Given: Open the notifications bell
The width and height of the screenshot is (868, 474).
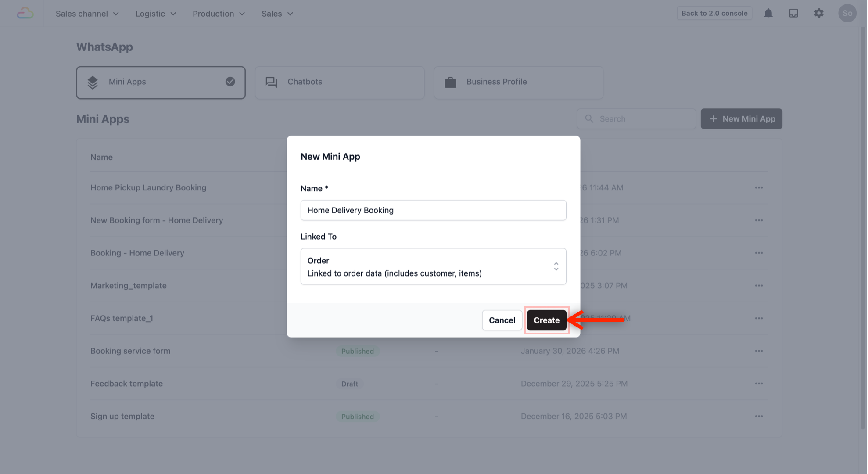Looking at the screenshot, I should pos(768,13).
